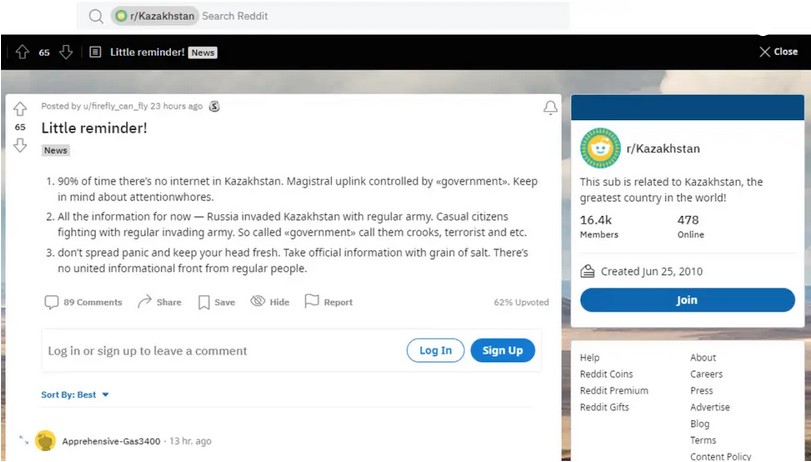
Task: Open the Advertise footer link
Action: click(x=710, y=407)
